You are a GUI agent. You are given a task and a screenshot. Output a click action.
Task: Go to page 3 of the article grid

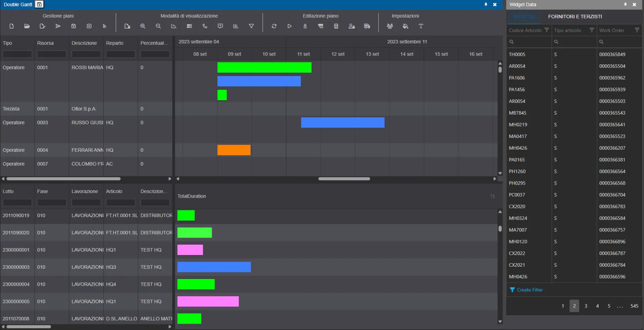[x=586, y=306]
